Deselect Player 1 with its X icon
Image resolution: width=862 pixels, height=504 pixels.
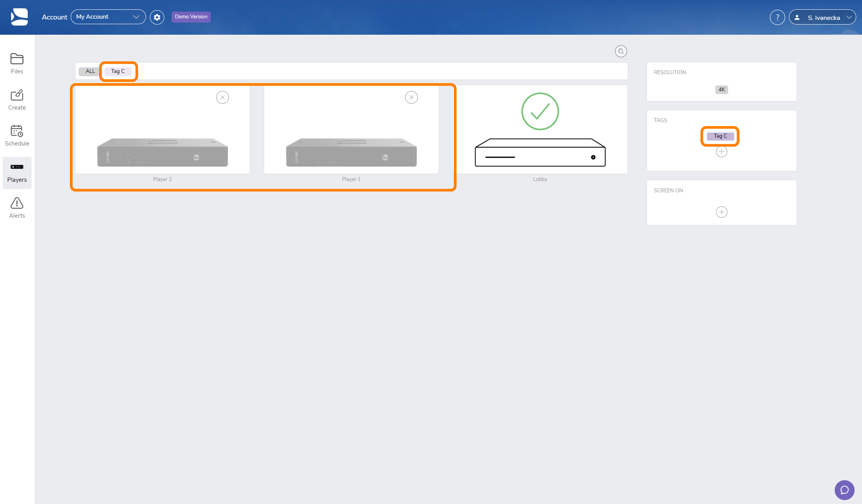point(411,97)
